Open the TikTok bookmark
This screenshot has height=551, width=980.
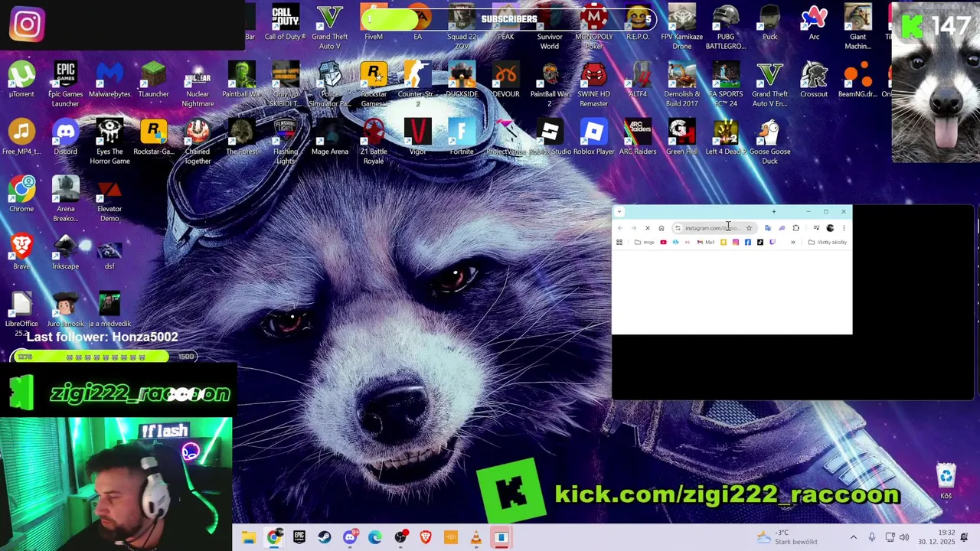(760, 243)
